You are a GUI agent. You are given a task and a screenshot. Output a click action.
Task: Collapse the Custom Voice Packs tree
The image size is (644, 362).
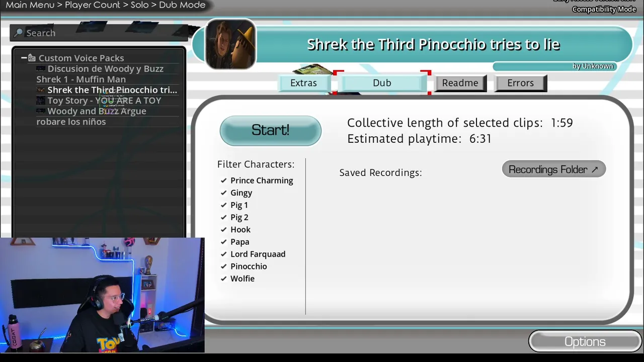pyautogui.click(x=24, y=58)
